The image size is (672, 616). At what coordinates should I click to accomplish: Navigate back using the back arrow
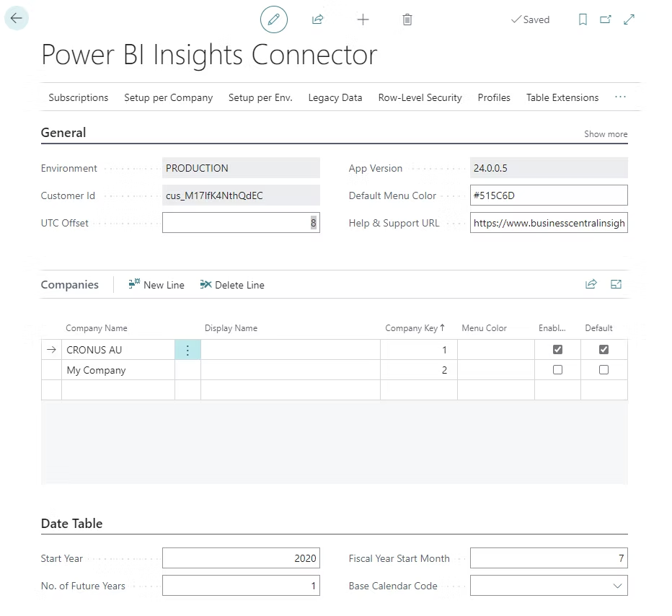[x=16, y=18]
